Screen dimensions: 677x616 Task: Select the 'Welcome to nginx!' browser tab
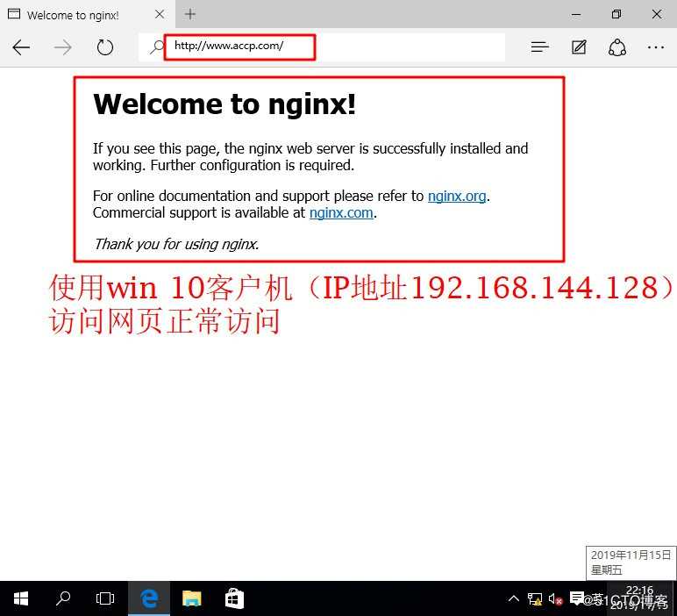tap(88, 14)
